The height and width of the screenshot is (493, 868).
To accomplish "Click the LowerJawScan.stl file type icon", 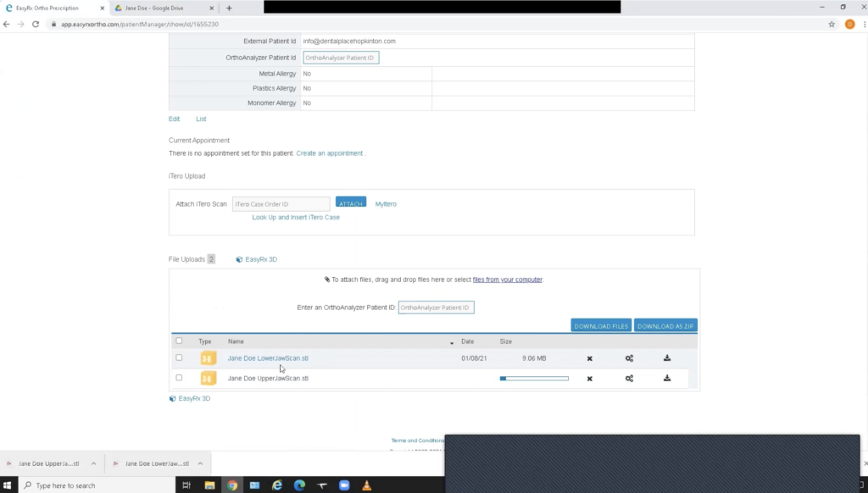I will tap(209, 358).
